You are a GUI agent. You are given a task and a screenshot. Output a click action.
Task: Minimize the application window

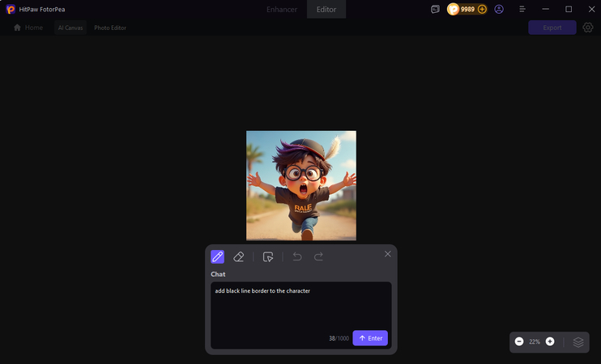pos(545,9)
